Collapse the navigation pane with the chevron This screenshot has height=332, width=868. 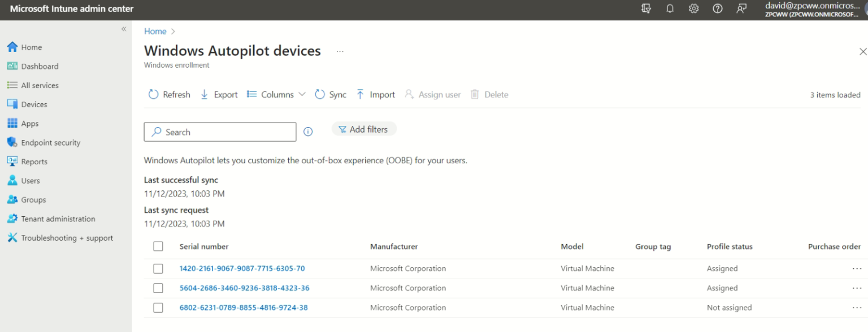(123, 29)
